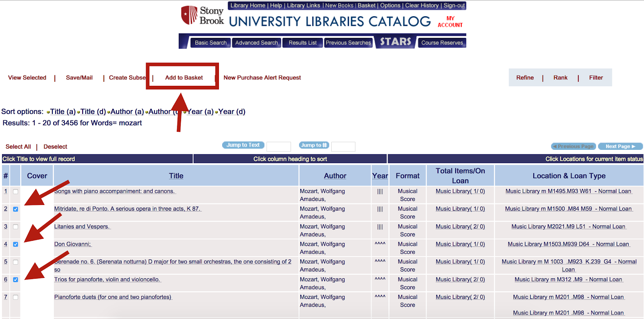Open record number 7 link
Viewport: 644px width, 319px height.
6,297
